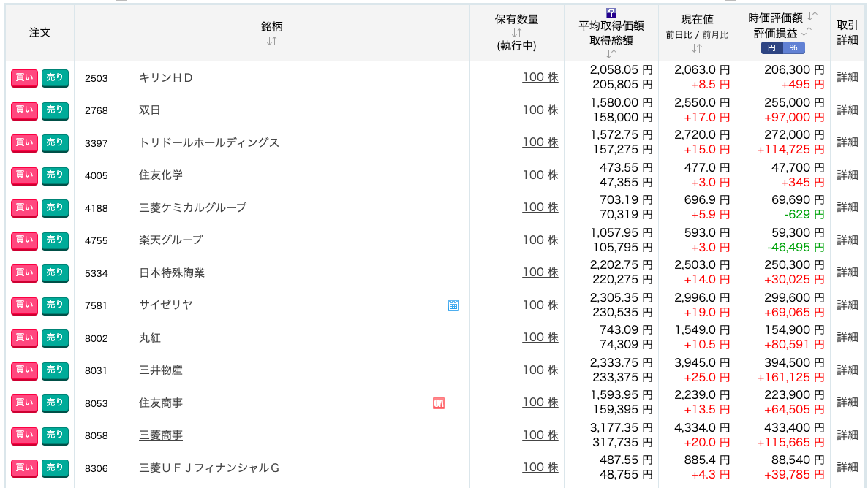Click 100 株 quantity for 三井物産
Screen dimensions: 868x488
[x=540, y=370]
